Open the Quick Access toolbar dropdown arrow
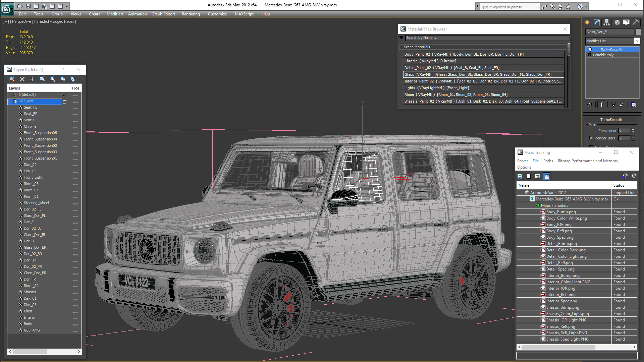 [67, 6]
